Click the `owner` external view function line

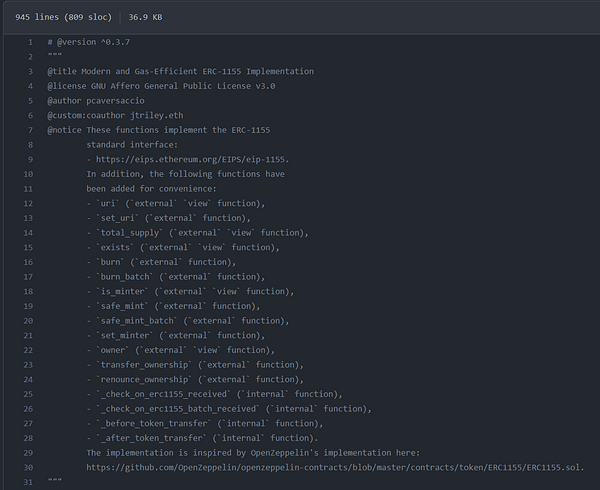pos(181,350)
